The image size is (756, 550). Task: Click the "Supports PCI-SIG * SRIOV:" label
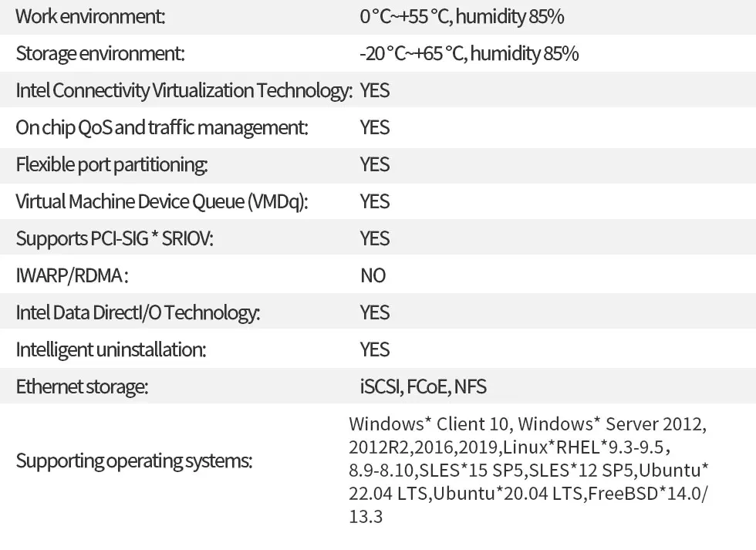click(114, 238)
